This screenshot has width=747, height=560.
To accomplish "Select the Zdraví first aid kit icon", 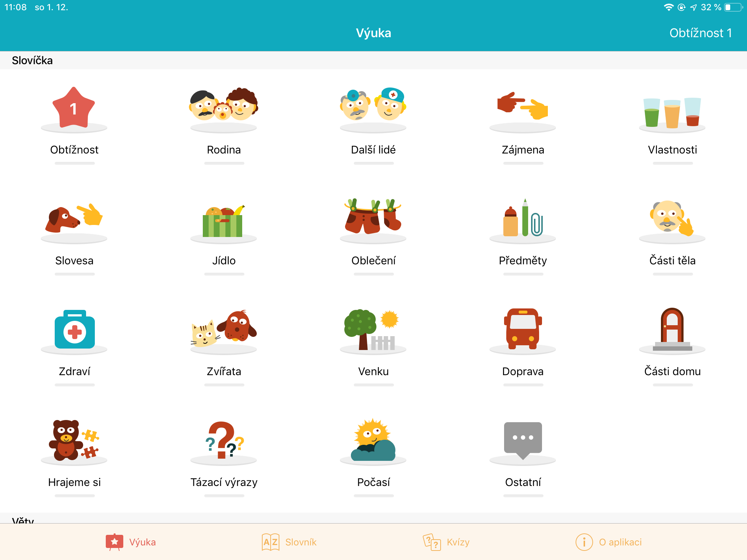I will [74, 329].
